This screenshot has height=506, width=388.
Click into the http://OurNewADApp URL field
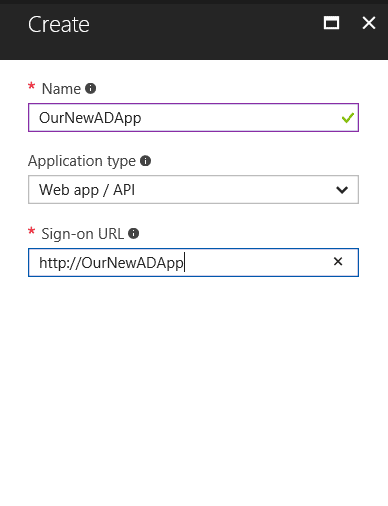193,262
